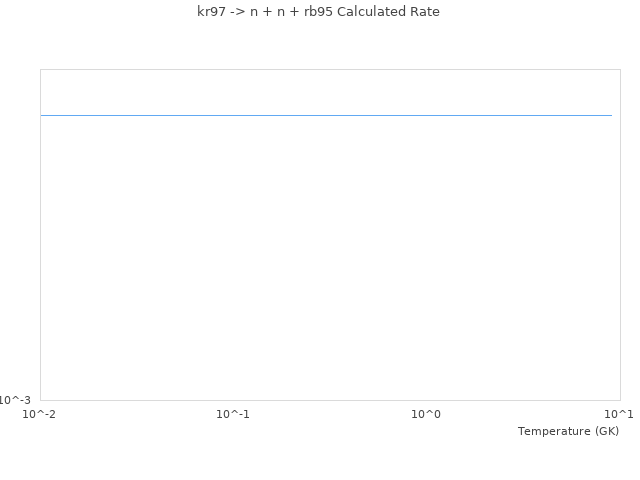
Task: Select the 10^0 x-axis tick label
Action: point(426,414)
